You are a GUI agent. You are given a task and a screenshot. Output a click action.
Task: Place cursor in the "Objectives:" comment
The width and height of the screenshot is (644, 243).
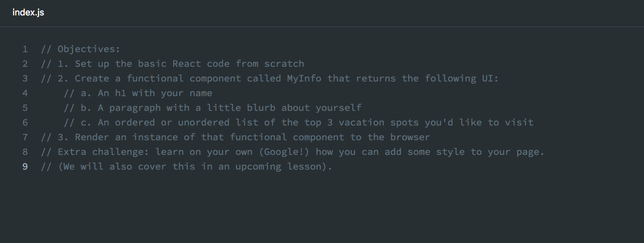coord(89,49)
